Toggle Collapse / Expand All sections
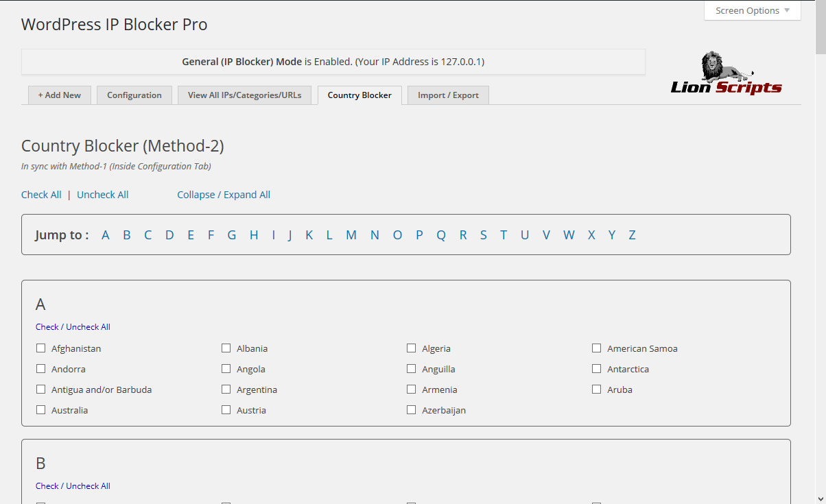826x504 pixels. (224, 195)
